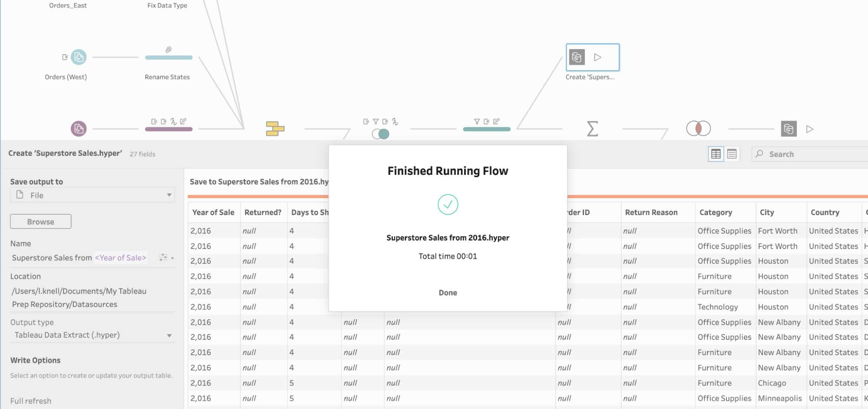Click the Aggregate sigma step icon

click(x=592, y=129)
